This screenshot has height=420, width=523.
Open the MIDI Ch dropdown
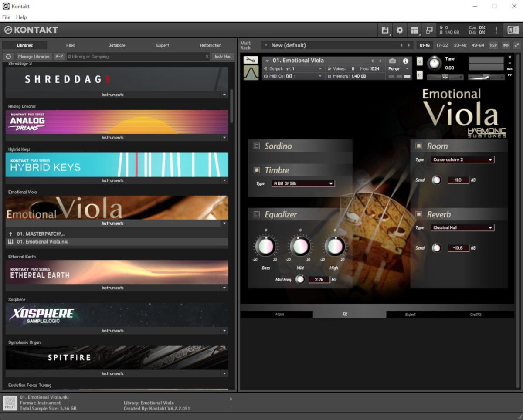[x=293, y=76]
